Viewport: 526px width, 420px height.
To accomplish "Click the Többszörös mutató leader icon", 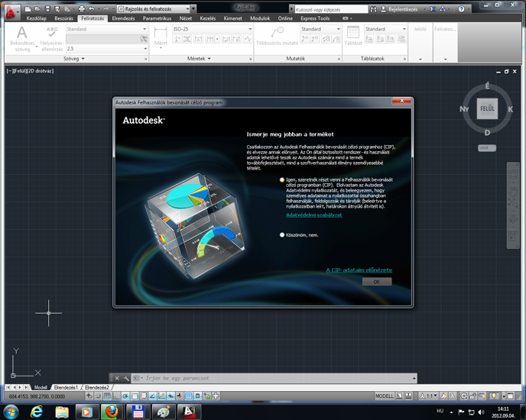I will tap(277, 36).
